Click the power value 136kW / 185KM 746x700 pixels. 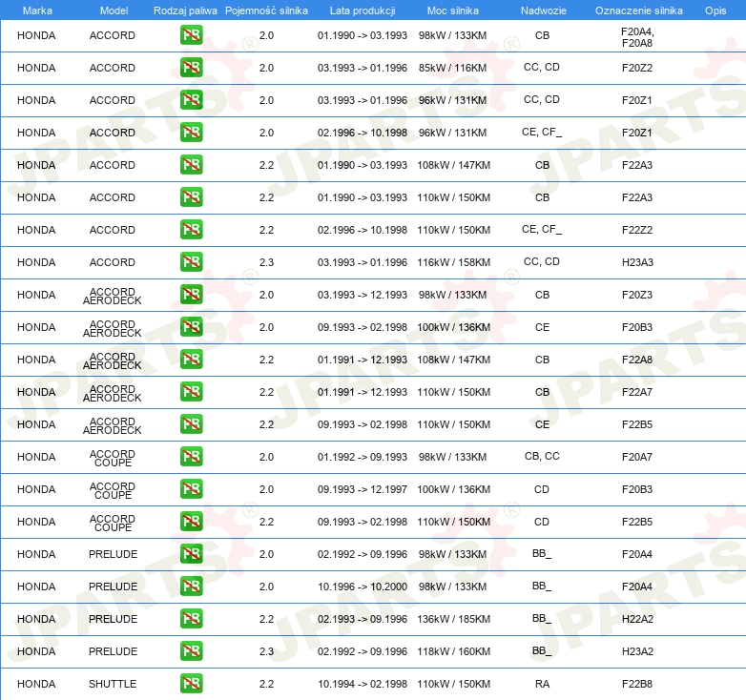pos(453,619)
